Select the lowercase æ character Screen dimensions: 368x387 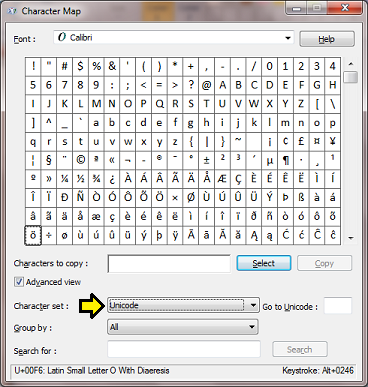pyautogui.click(x=96, y=216)
